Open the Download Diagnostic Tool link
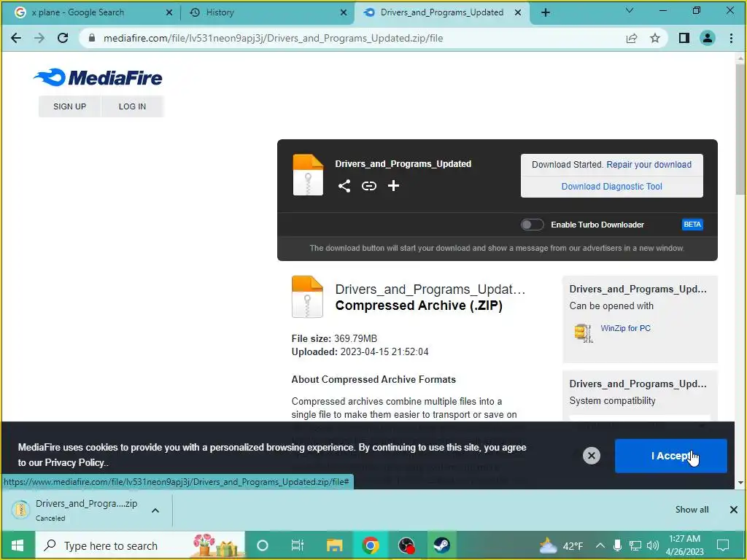Viewport: 747px width, 560px height. pos(612,187)
